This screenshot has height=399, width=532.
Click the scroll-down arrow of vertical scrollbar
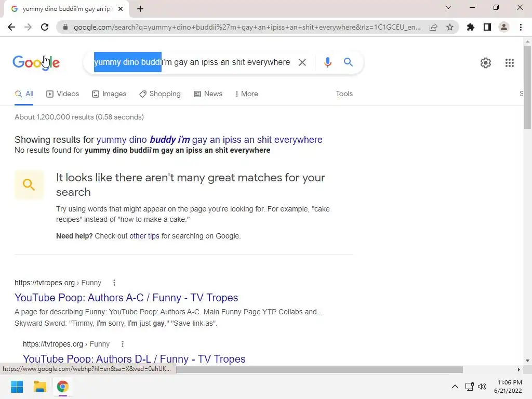pyautogui.click(x=527, y=361)
